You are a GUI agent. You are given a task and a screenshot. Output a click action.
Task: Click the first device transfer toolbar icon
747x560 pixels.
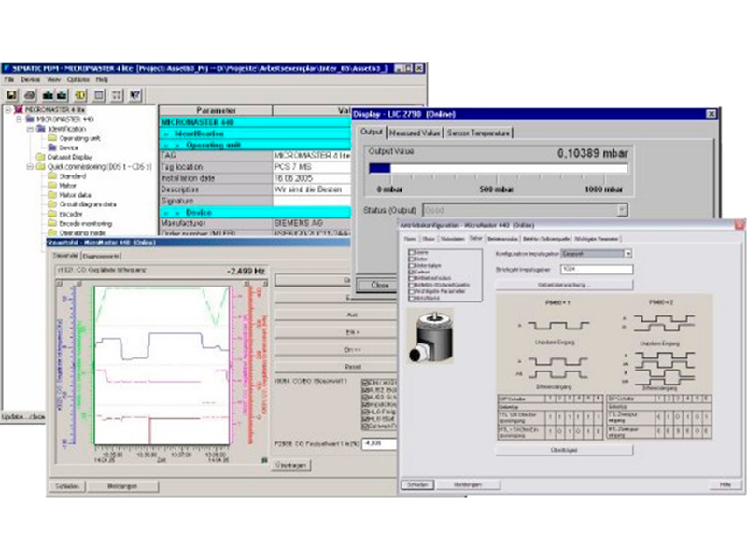coord(48,95)
